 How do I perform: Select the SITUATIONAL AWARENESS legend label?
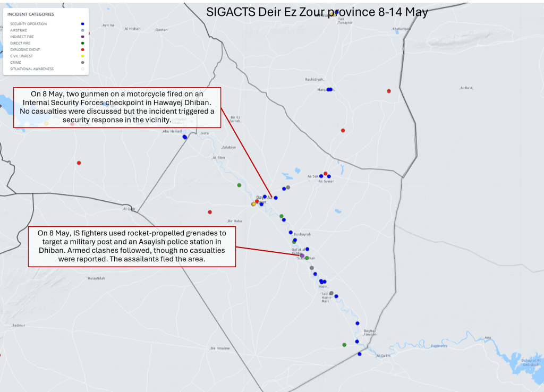pyautogui.click(x=31, y=69)
